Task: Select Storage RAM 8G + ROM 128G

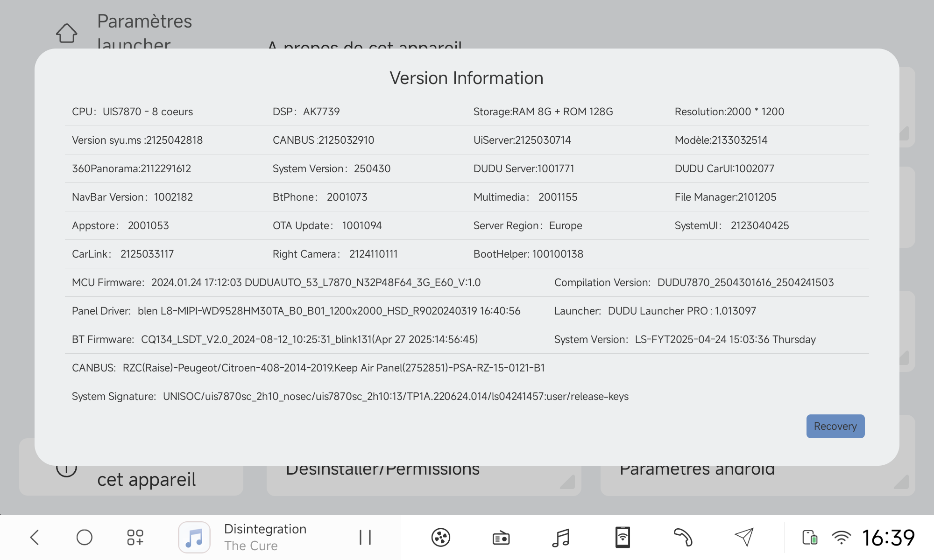Action: (543, 112)
